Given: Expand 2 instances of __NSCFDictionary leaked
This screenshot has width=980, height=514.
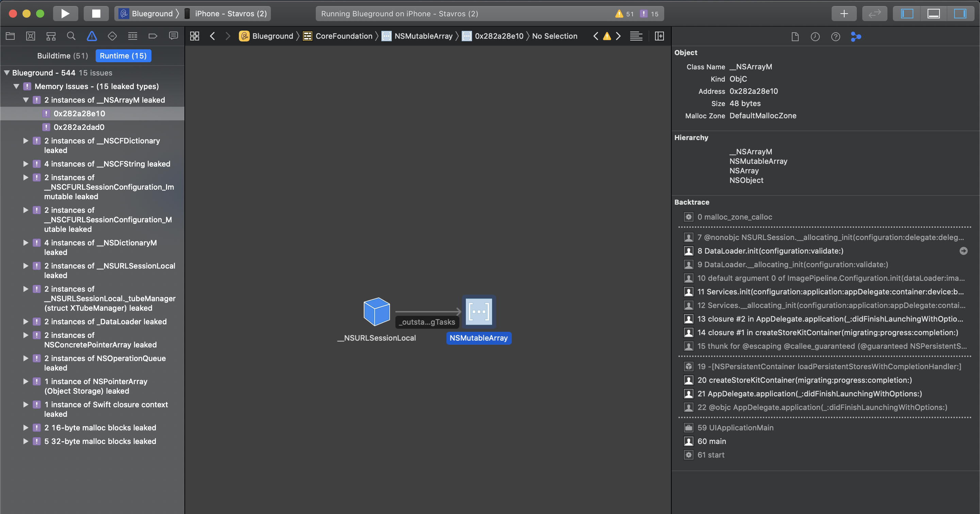Looking at the screenshot, I should pyautogui.click(x=26, y=141).
